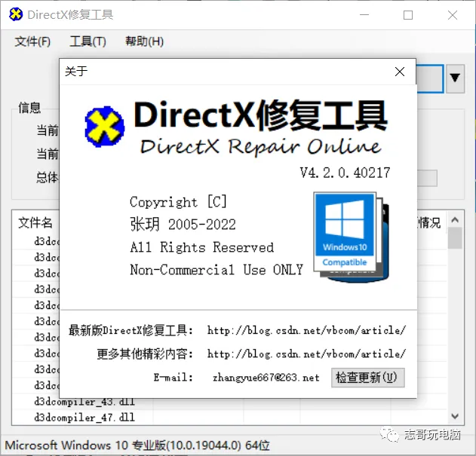Open the 帮助(H) menu
Viewport: 476px width, 456px height.
click(x=144, y=41)
